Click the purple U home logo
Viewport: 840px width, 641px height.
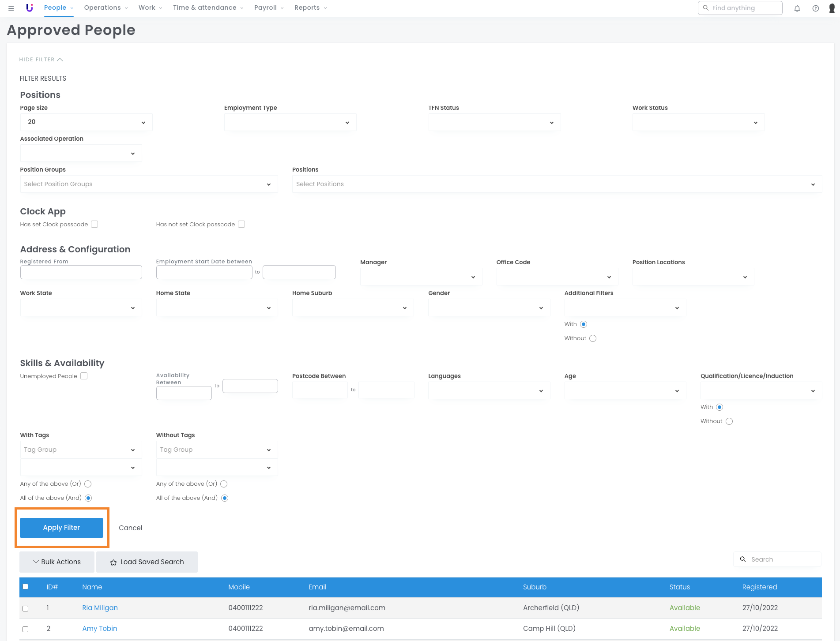[x=30, y=8]
